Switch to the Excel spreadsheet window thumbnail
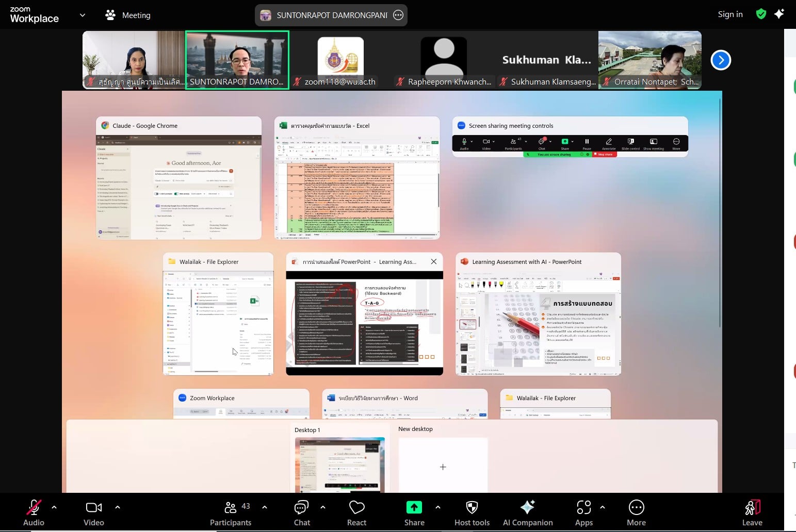This screenshot has height=532, width=796. (x=357, y=178)
